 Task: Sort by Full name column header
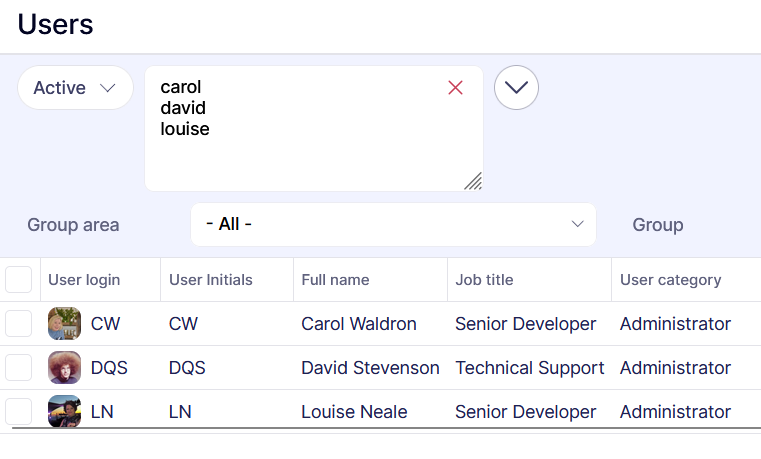pyautogui.click(x=335, y=280)
